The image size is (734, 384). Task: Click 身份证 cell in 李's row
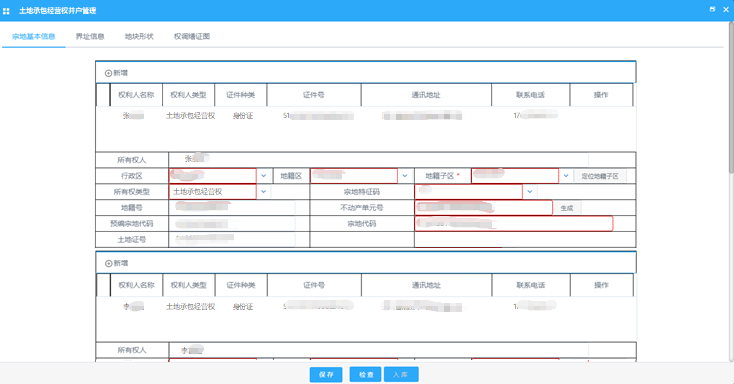[x=242, y=307]
